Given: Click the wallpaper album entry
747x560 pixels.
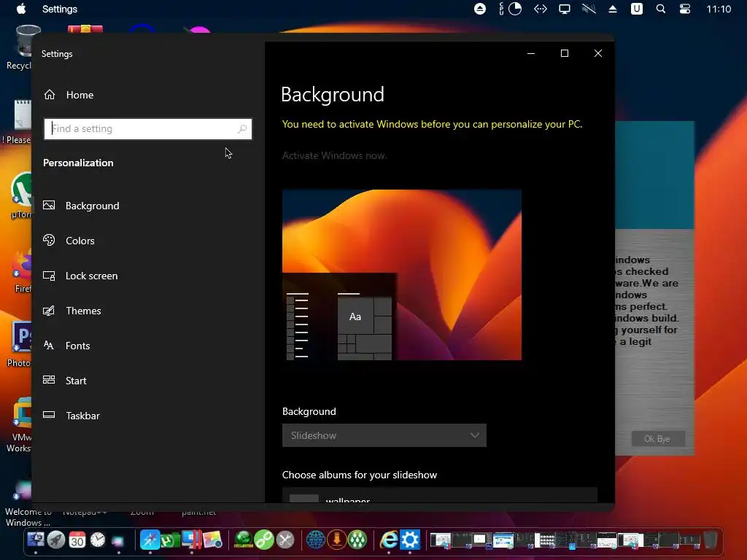Looking at the screenshot, I should click(439, 495).
